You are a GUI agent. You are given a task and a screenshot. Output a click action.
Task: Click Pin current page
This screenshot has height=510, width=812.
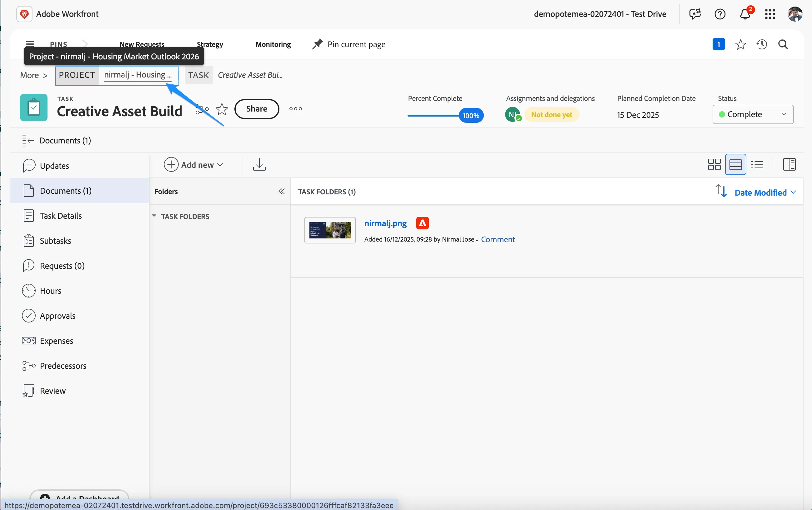(x=349, y=44)
